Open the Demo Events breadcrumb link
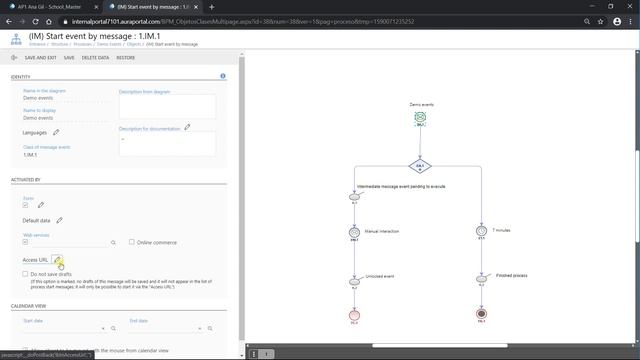This screenshot has height=360, width=640. click(x=109, y=44)
